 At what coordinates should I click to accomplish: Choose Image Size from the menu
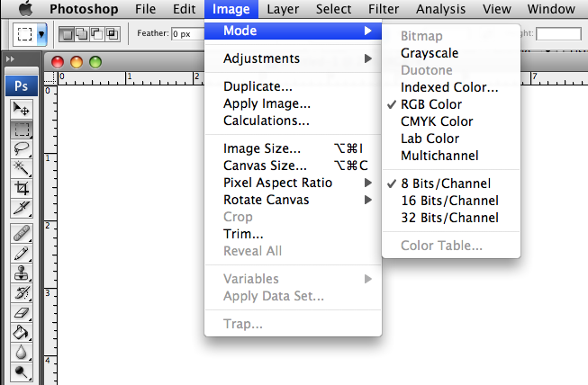click(262, 148)
